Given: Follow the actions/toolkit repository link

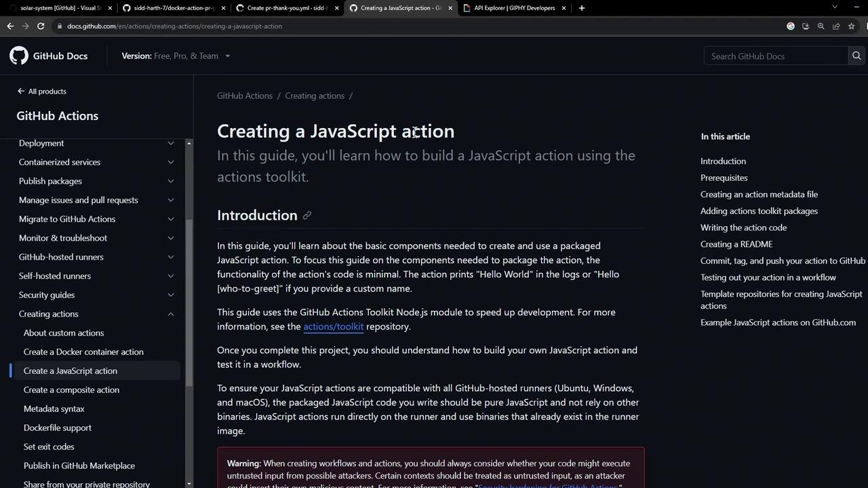Looking at the screenshot, I should click(x=334, y=327).
